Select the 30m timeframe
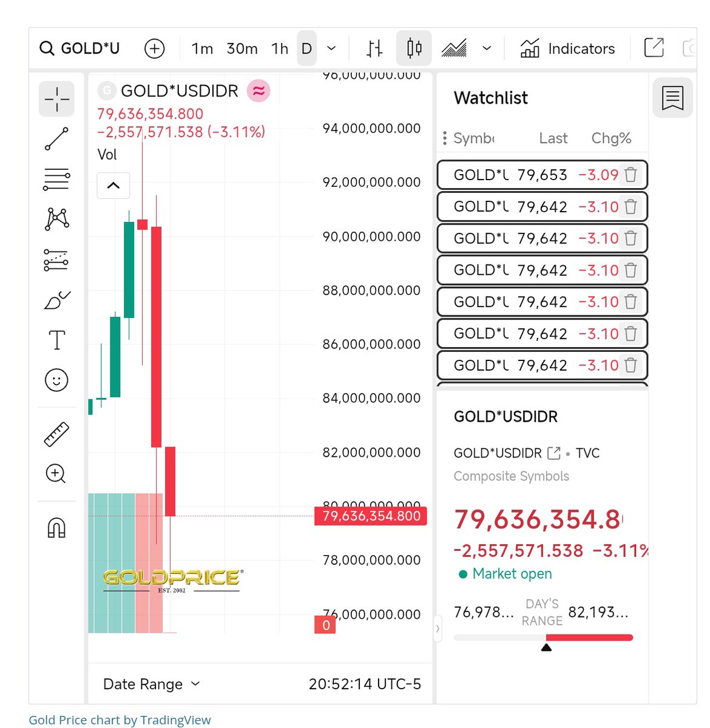The image size is (710, 728). coord(242,49)
